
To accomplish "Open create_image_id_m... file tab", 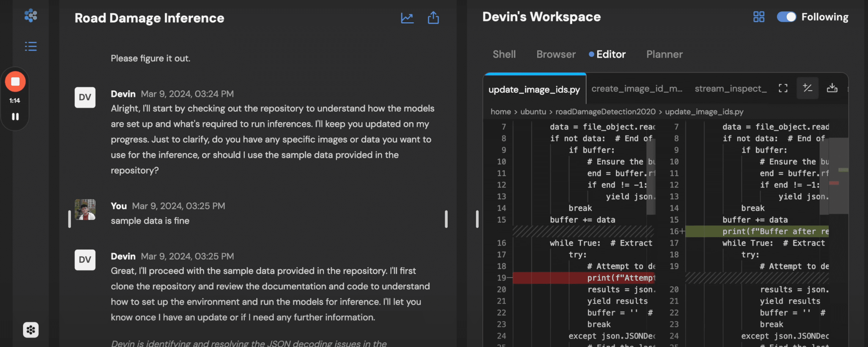I will 637,89.
